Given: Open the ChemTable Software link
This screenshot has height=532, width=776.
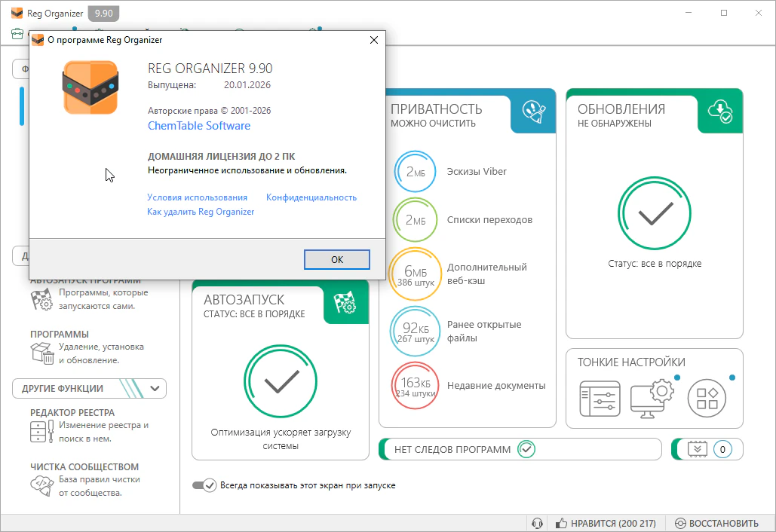Looking at the screenshot, I should tap(199, 126).
